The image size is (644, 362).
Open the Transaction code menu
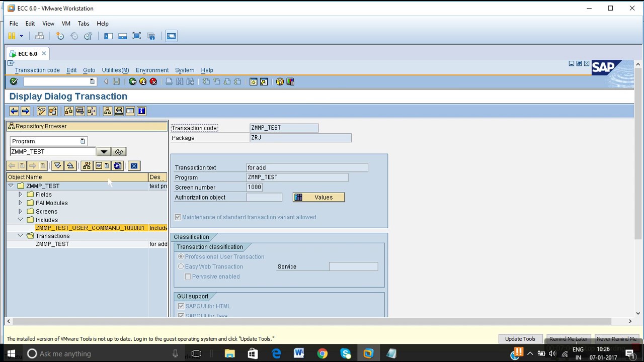coord(37,70)
